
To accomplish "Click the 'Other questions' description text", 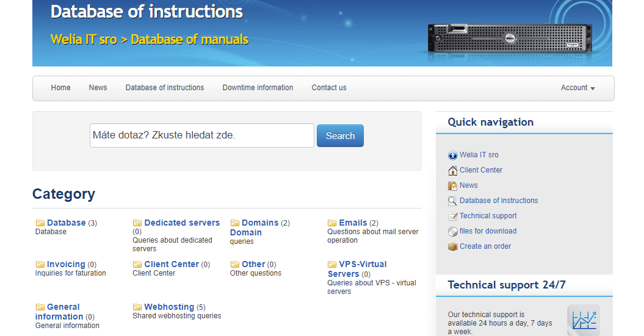I will 256,273.
